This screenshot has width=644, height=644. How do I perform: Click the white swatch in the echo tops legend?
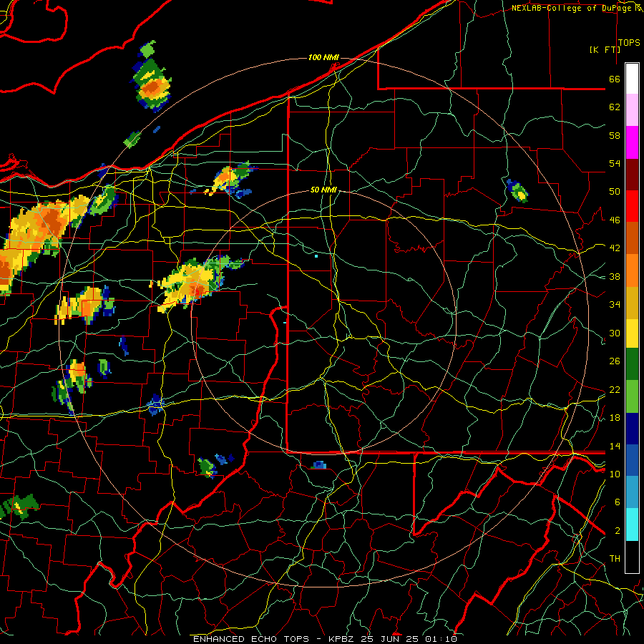(632, 79)
